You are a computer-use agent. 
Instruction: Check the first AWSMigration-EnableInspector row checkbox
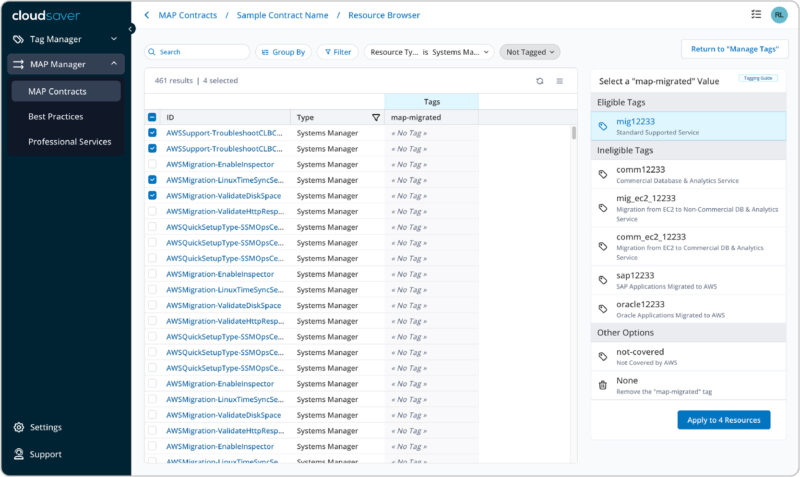coord(152,164)
